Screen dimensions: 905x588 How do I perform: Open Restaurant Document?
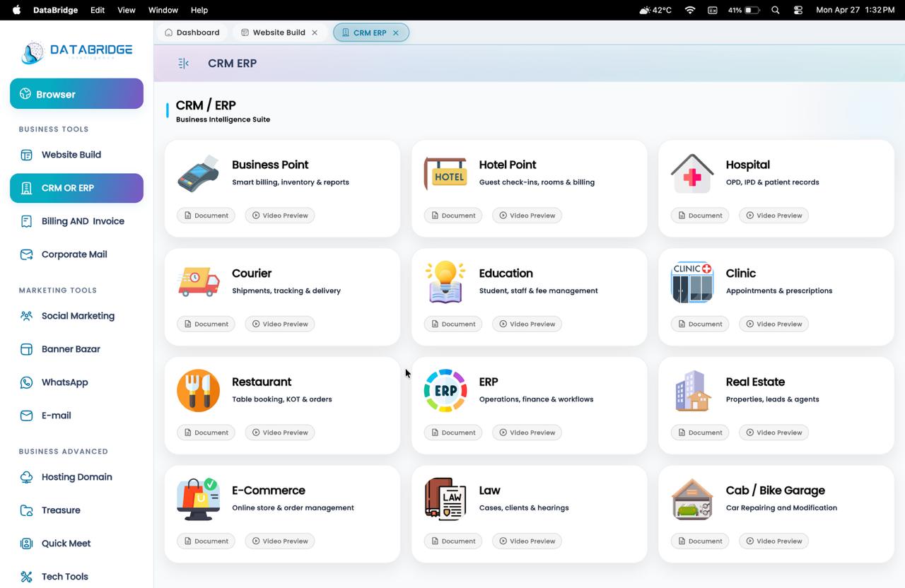pos(206,433)
